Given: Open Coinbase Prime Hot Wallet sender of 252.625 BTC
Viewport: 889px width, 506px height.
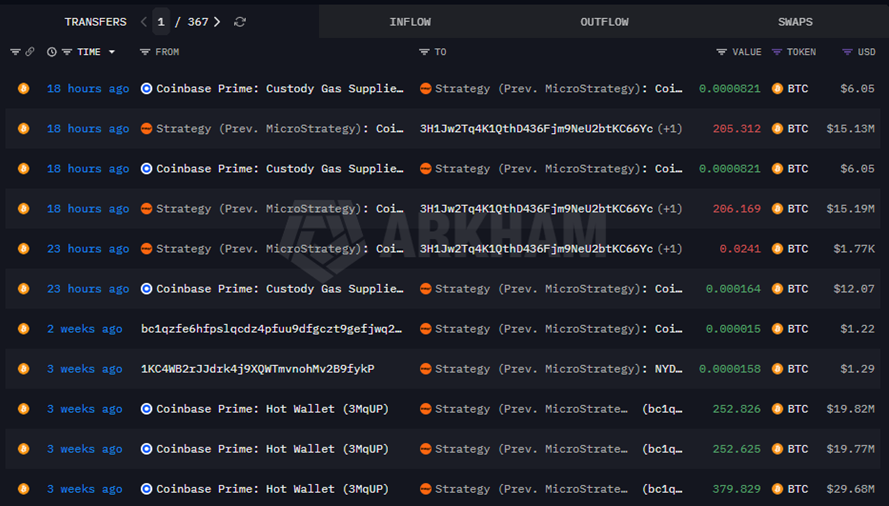Looking at the screenshot, I should [272, 449].
